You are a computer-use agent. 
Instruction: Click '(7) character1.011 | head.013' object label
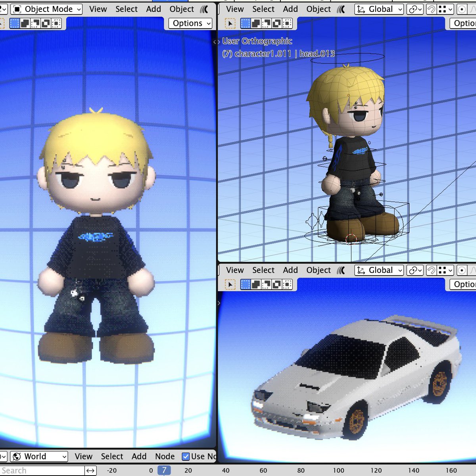pyautogui.click(x=278, y=54)
